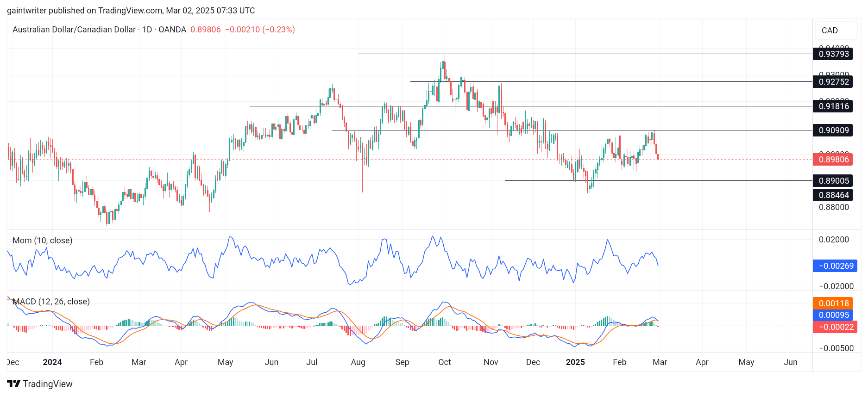The height and width of the screenshot is (396, 868).
Task: Click the 2024 label on time axis
Action: (52, 362)
